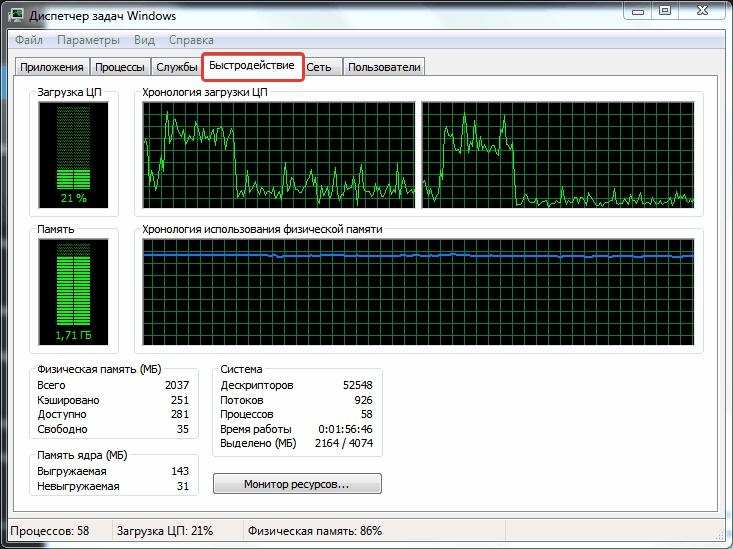Viewport: 733px width, 549px height.
Task: Click the physical memory usage history graph
Action: click(x=418, y=292)
